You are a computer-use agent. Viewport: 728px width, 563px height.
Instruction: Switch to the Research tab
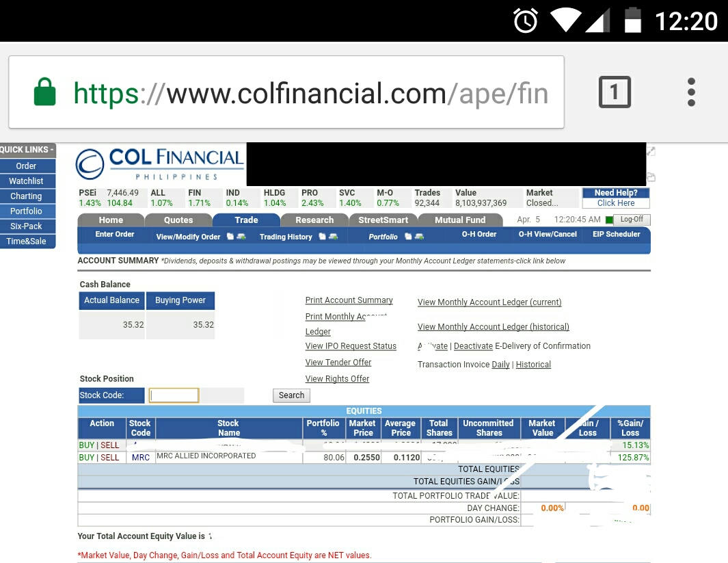click(x=315, y=220)
